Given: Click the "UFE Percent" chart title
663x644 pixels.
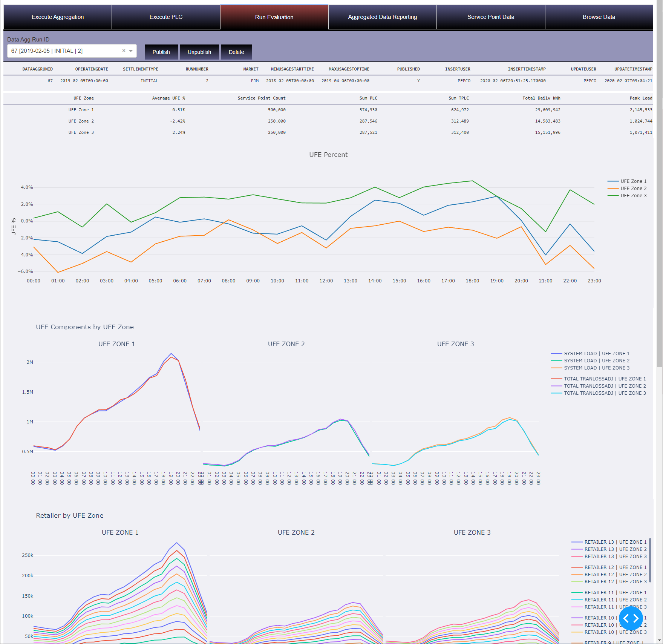Looking at the screenshot, I should pos(328,155).
